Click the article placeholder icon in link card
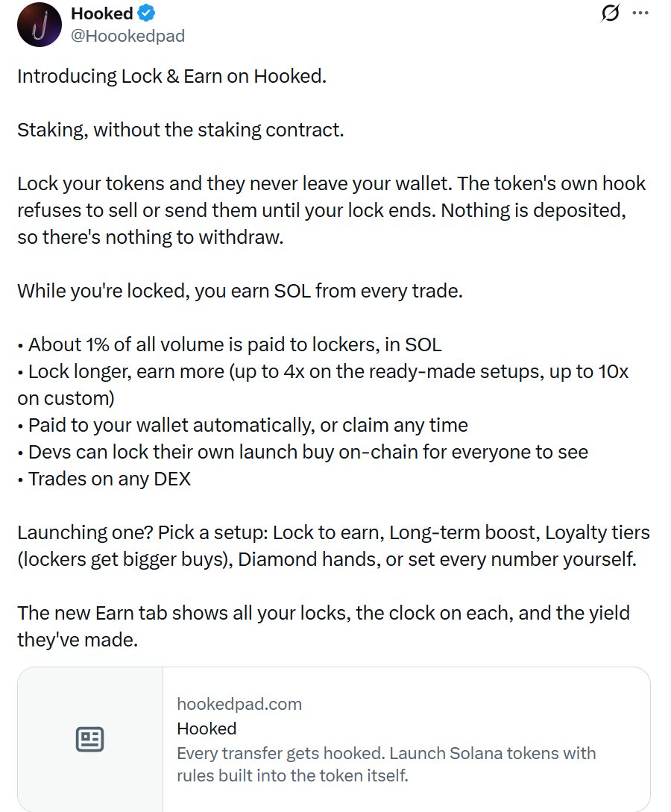Image resolution: width=671 pixels, height=812 pixels. pyautogui.click(x=90, y=739)
